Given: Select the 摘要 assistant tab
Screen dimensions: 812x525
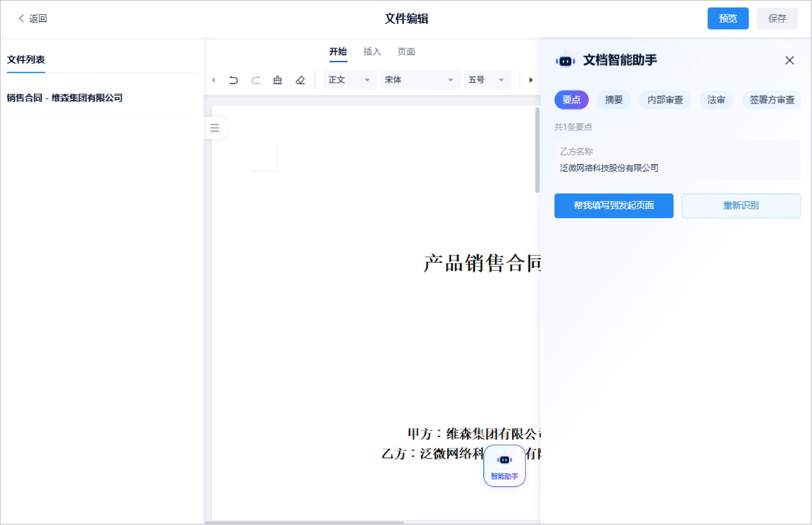Looking at the screenshot, I should 613,100.
